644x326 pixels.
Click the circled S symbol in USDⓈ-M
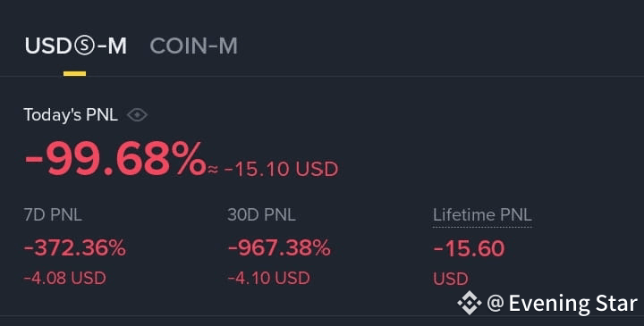point(85,46)
